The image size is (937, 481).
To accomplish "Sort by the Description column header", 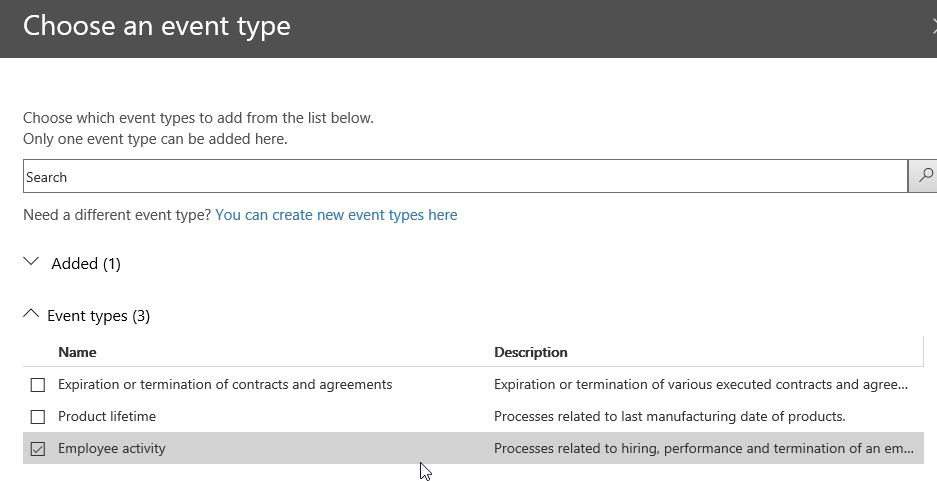I will (x=531, y=352).
